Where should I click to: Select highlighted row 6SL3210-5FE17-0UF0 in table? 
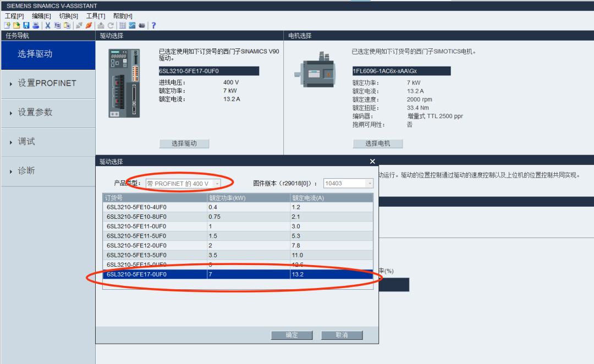[x=238, y=274]
